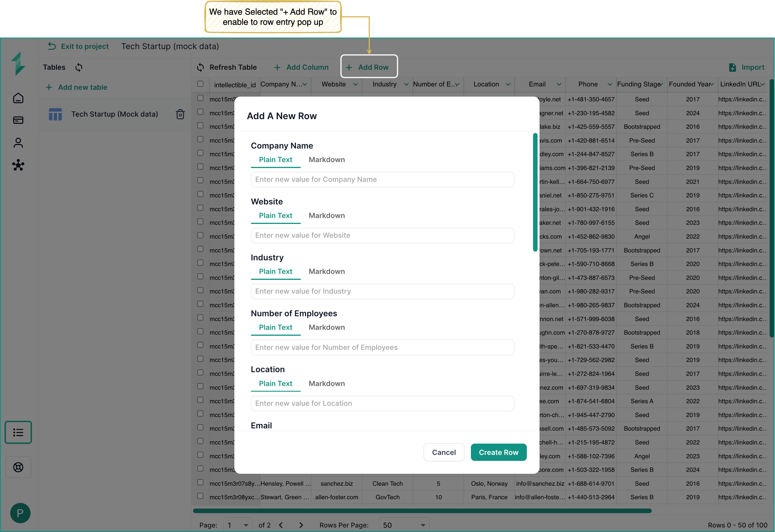This screenshot has height=532, width=775.
Task: Click the Create Row button
Action: [498, 452]
